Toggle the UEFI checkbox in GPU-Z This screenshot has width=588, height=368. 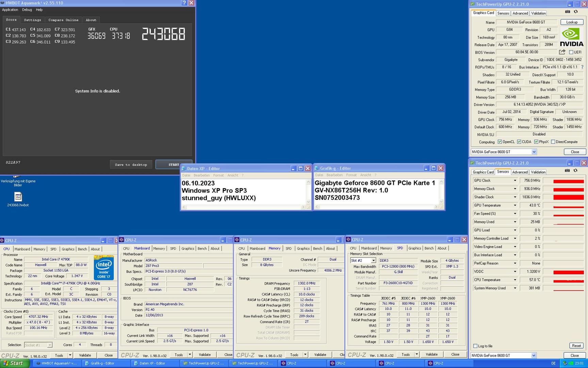[571, 52]
